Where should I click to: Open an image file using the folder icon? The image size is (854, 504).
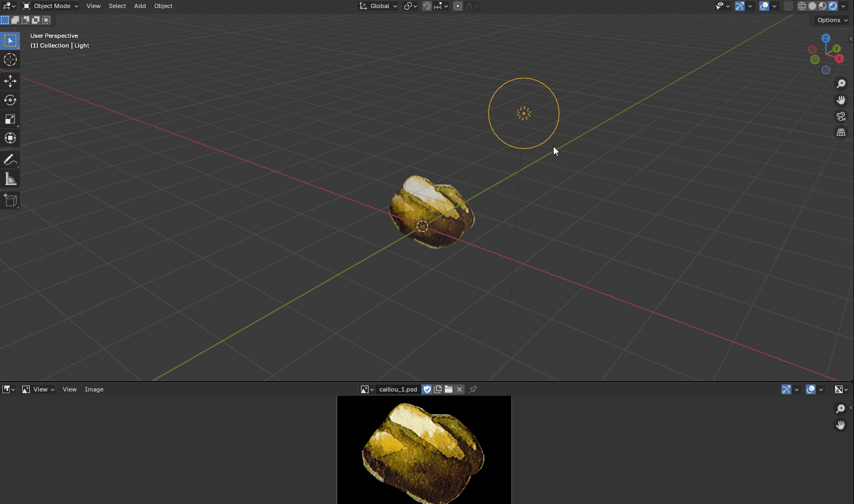[x=449, y=389]
